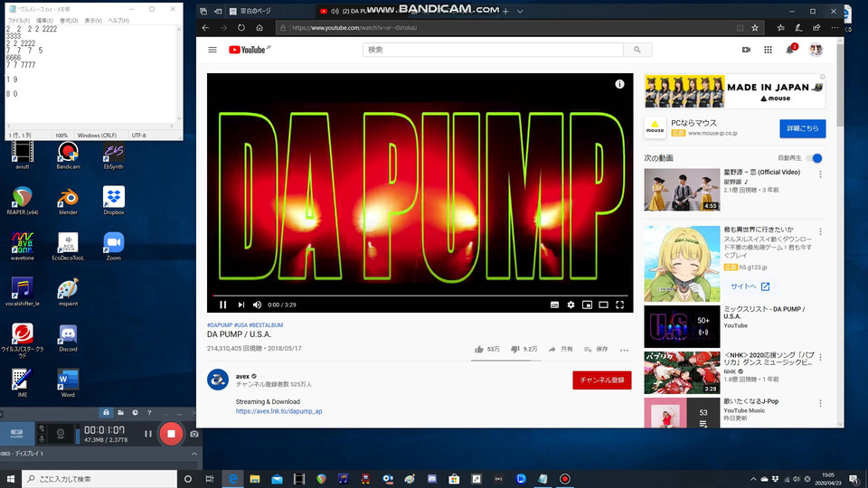Save the video with 保存
The width and height of the screenshot is (868, 488).
[x=596, y=349]
